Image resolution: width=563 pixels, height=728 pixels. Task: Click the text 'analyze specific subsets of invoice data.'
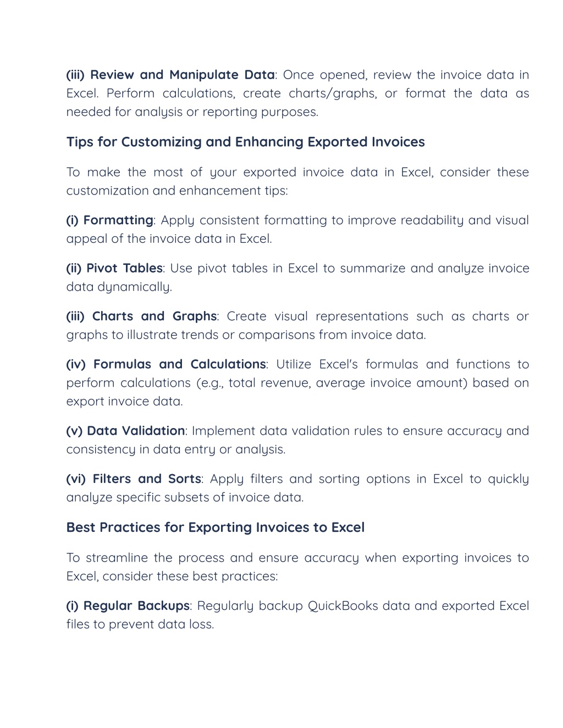tap(185, 498)
